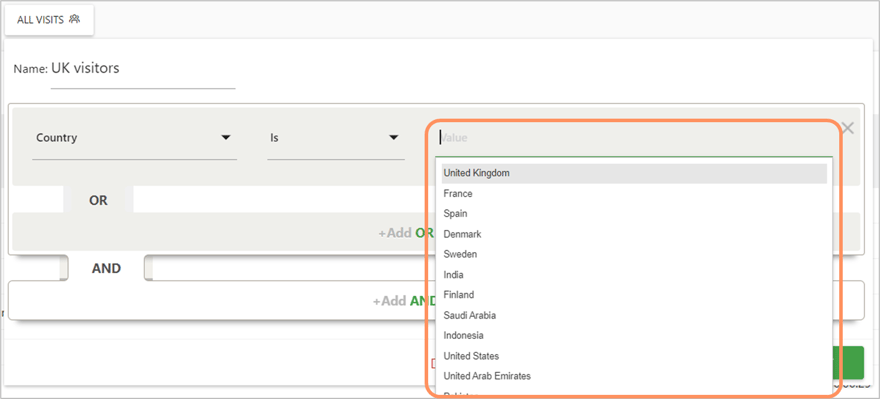Expand the Is operator dropdown

(336, 138)
